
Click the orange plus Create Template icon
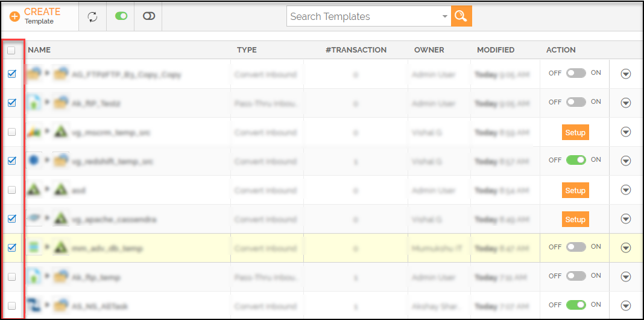(15, 17)
